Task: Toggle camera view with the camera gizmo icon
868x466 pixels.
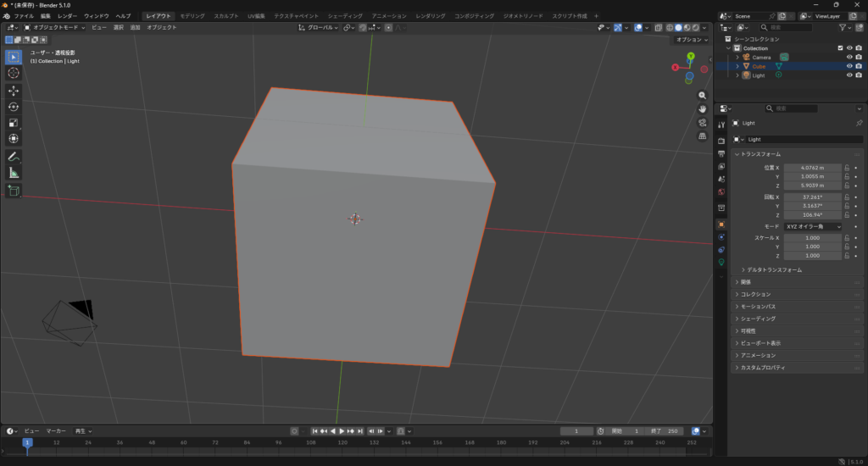Action: [x=703, y=123]
